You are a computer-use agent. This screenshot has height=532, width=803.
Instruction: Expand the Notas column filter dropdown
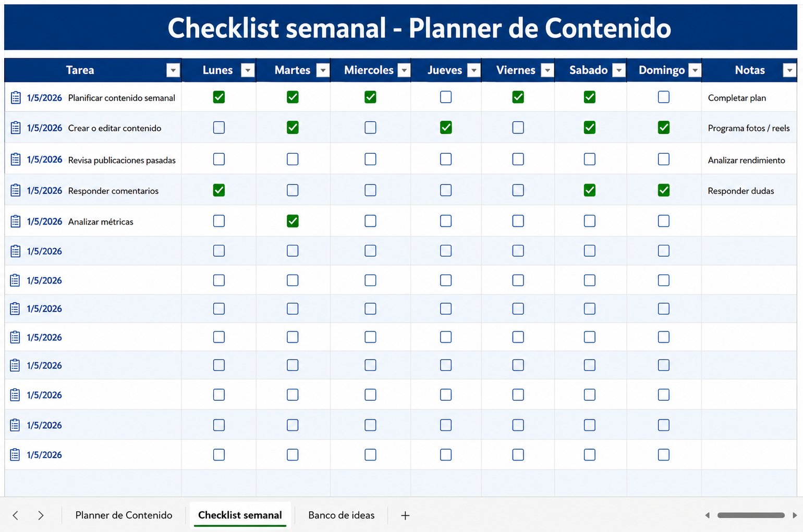coord(789,70)
